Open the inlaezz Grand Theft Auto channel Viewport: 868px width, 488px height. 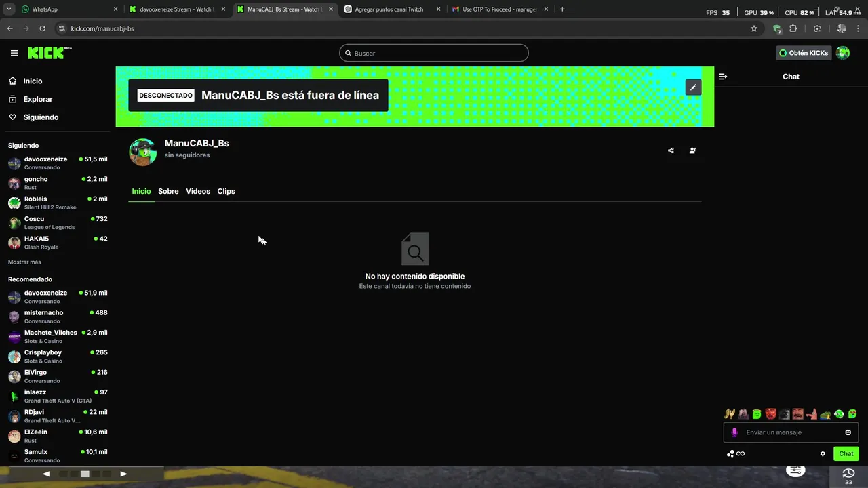tap(58, 396)
